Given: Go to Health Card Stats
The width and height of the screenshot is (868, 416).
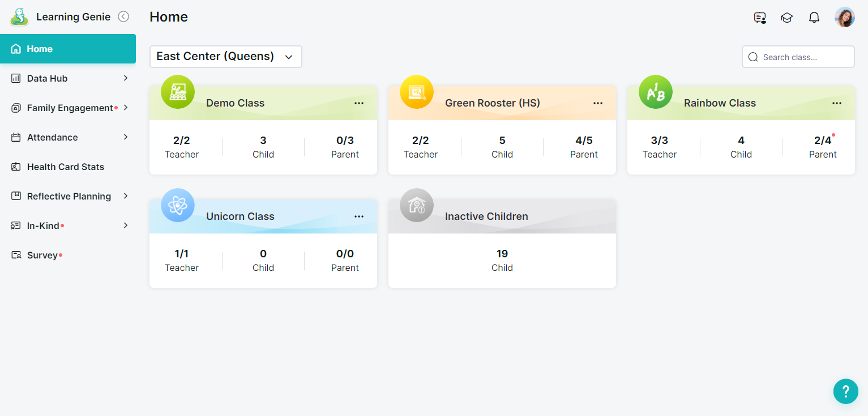Looking at the screenshot, I should coord(66,167).
